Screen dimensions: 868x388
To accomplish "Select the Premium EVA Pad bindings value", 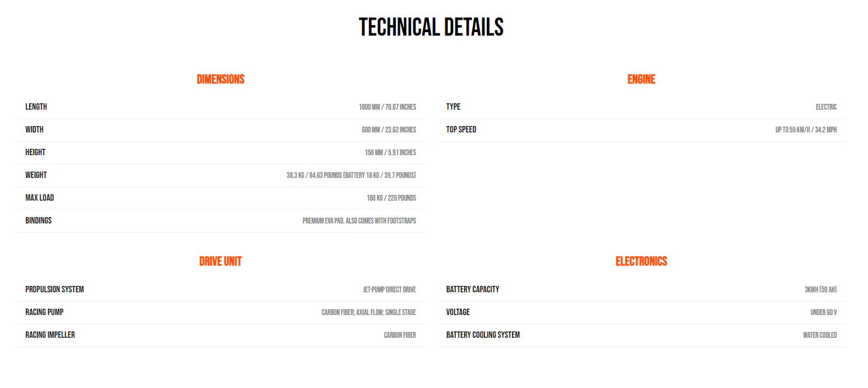I will coord(359,221).
